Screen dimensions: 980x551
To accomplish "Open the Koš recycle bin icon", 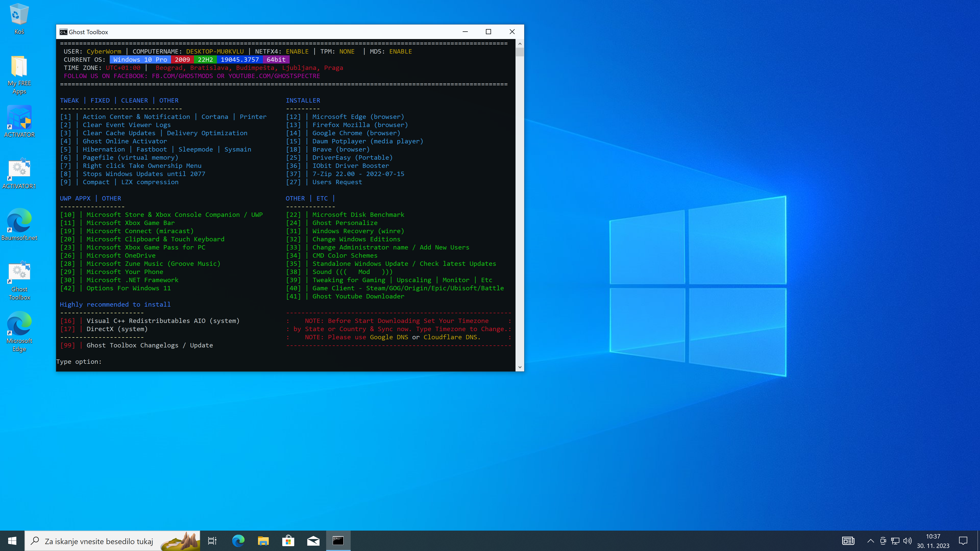I will [19, 19].
